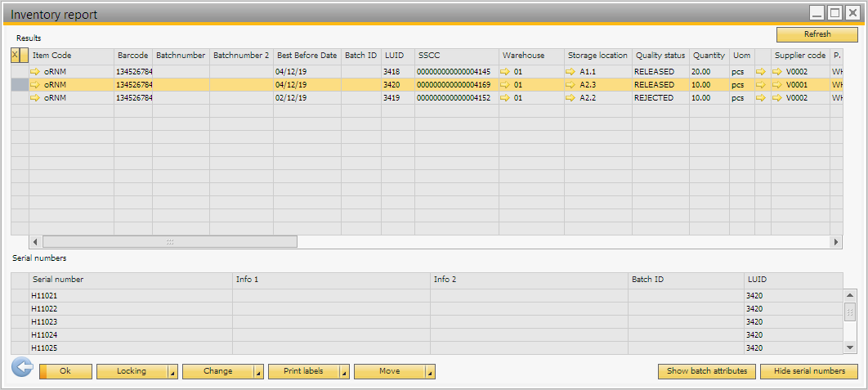Open supplier V0002 link arrow in first row

pyautogui.click(x=776, y=72)
